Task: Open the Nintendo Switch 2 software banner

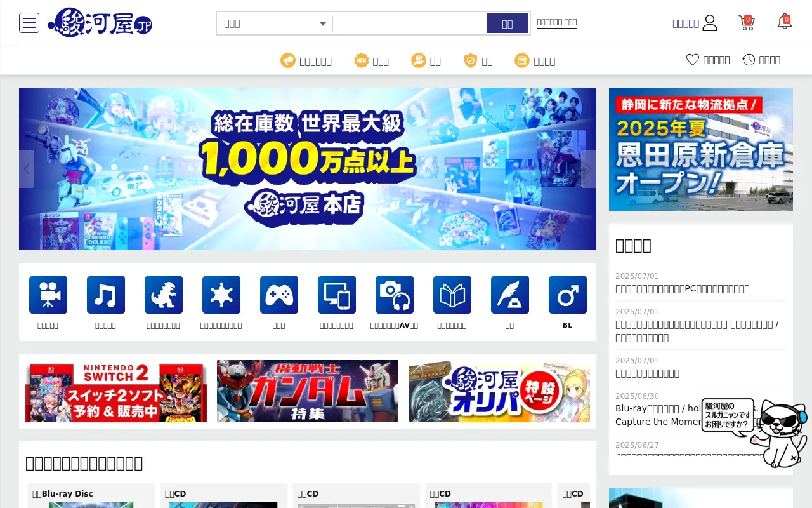Action: click(116, 391)
